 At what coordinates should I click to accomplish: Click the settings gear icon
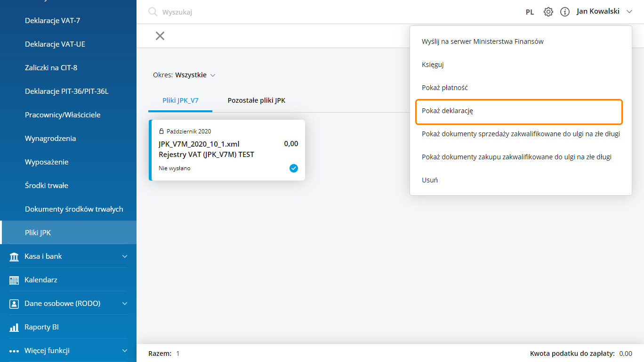[548, 12]
